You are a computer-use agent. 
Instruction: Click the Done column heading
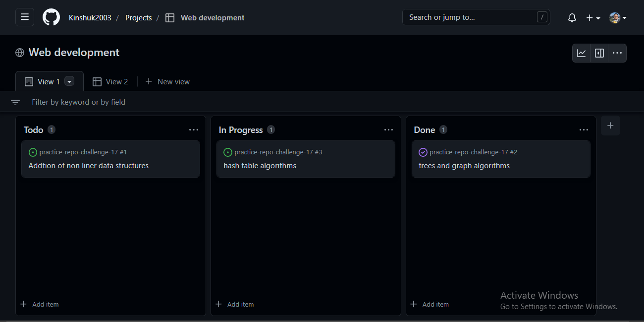[x=425, y=129]
